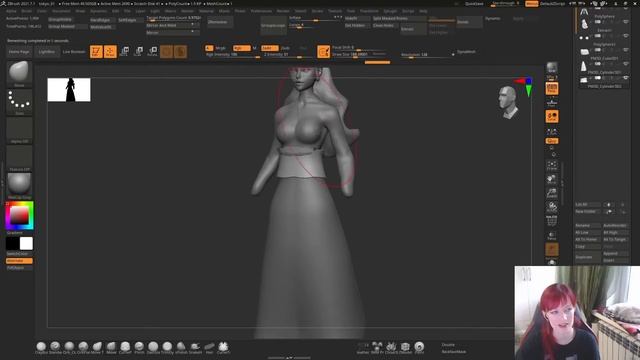Viewport: 640px width, 360px height.
Task: Toggle Zsub sculpt mode
Action: pyautogui.click(x=285, y=48)
